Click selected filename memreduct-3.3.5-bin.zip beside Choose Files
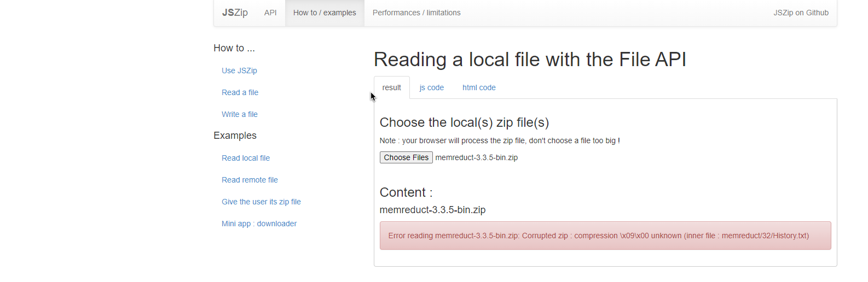Viewport: 868px width, 282px height. click(x=477, y=157)
